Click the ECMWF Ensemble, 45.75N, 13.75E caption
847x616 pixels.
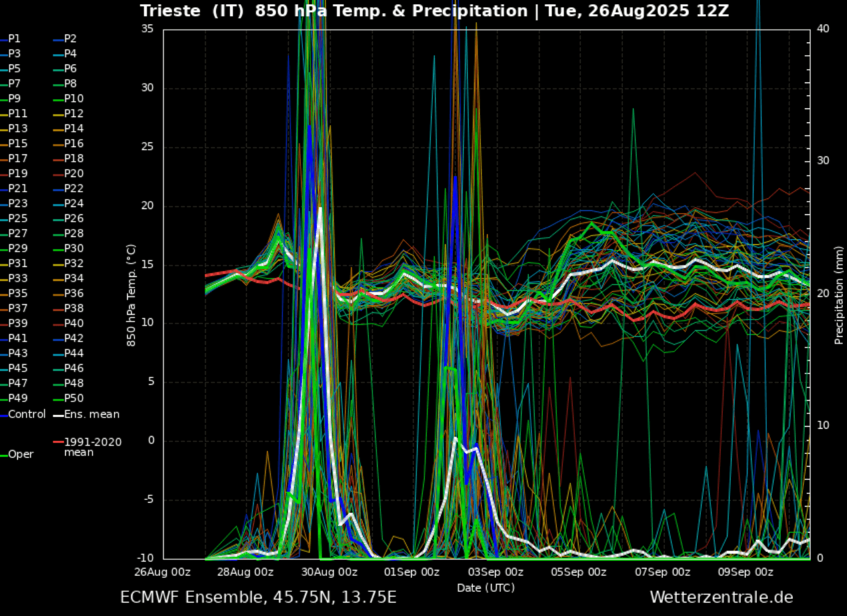259,597
